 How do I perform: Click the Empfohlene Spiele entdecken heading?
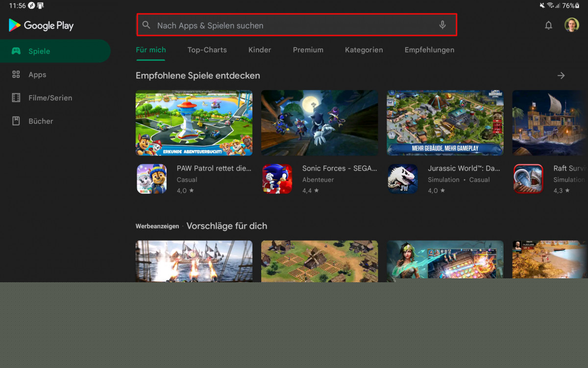click(x=198, y=75)
